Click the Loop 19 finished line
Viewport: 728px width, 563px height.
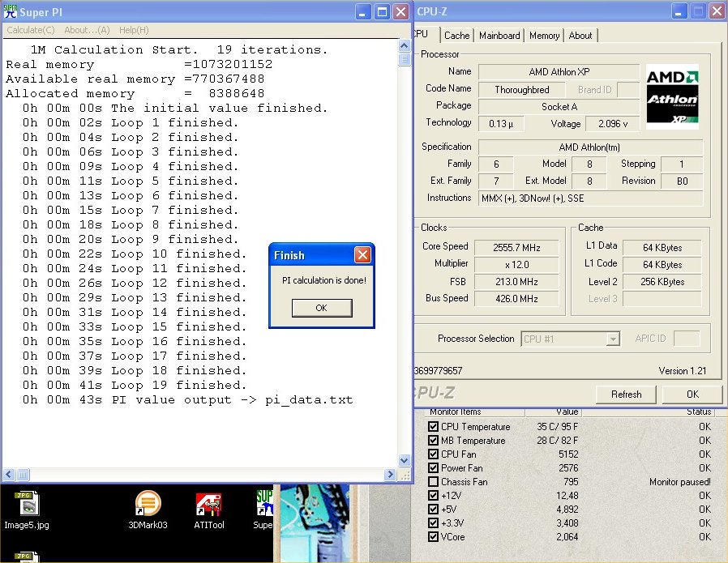point(135,385)
